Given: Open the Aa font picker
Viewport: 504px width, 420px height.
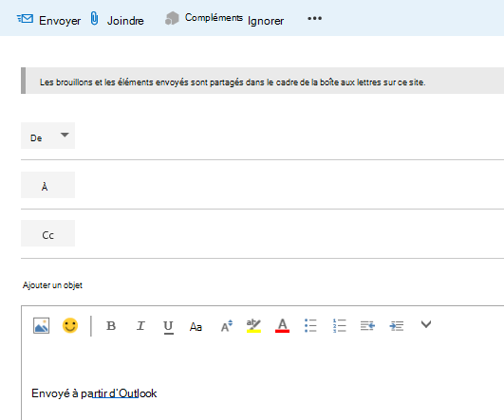Looking at the screenshot, I should coord(196,327).
